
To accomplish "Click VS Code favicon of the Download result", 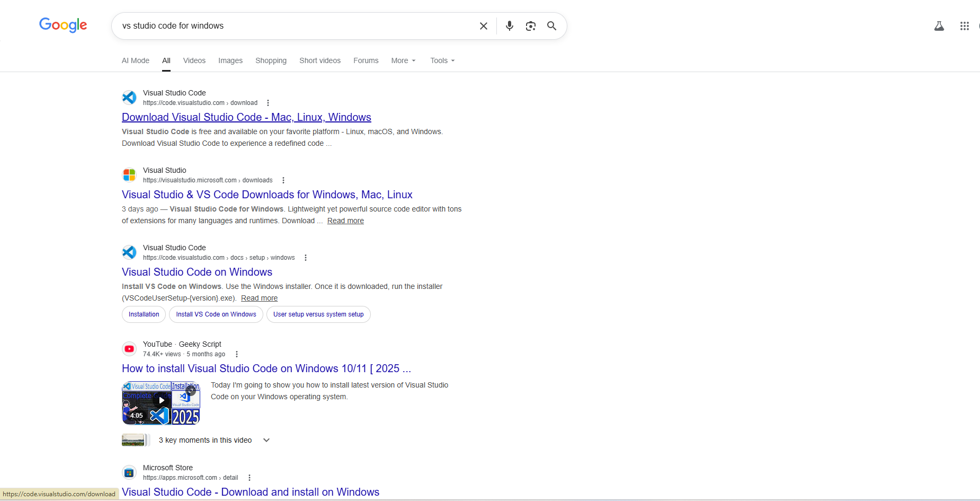I will (129, 98).
